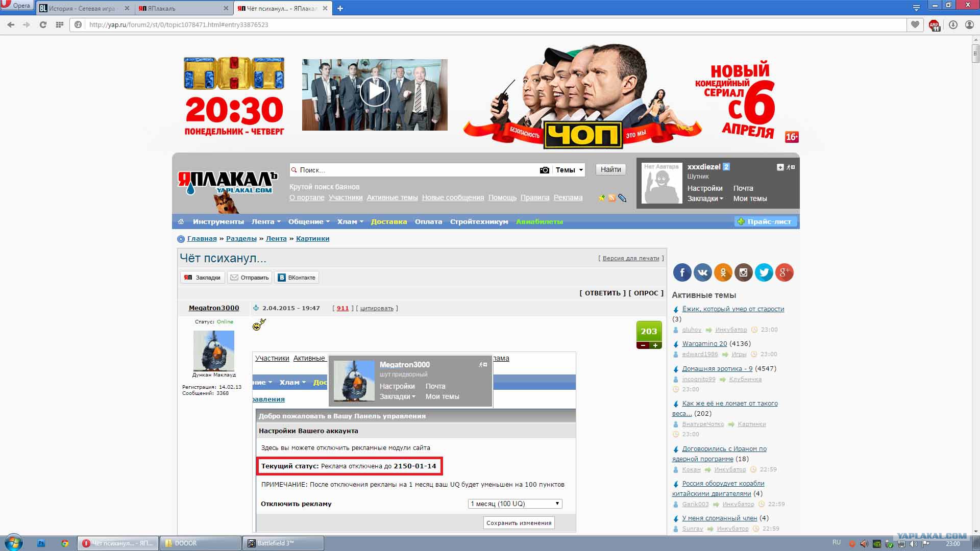Expand the Закладки dropdown in user panel
980x551 pixels.
(705, 199)
